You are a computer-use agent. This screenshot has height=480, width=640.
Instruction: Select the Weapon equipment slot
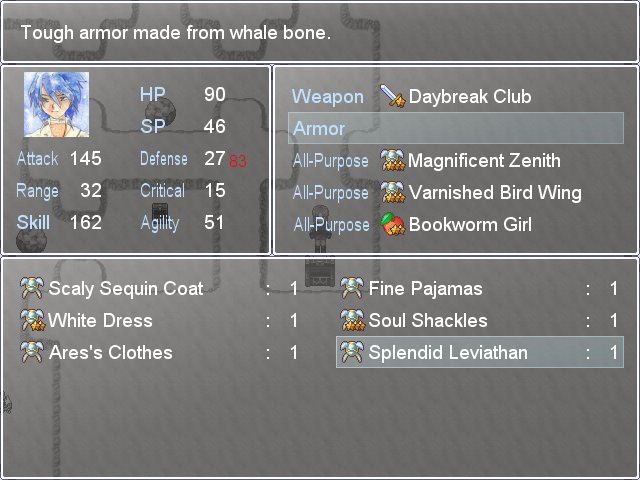click(x=456, y=96)
